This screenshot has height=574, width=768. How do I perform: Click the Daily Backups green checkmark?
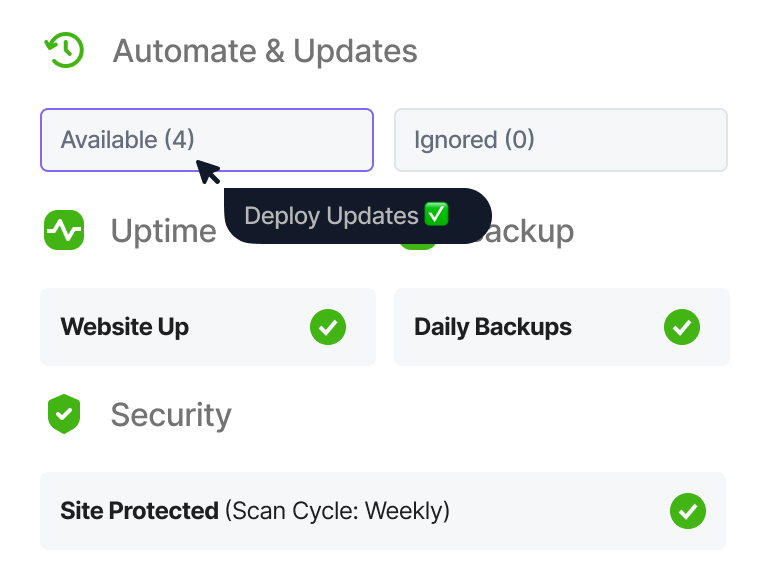682,327
